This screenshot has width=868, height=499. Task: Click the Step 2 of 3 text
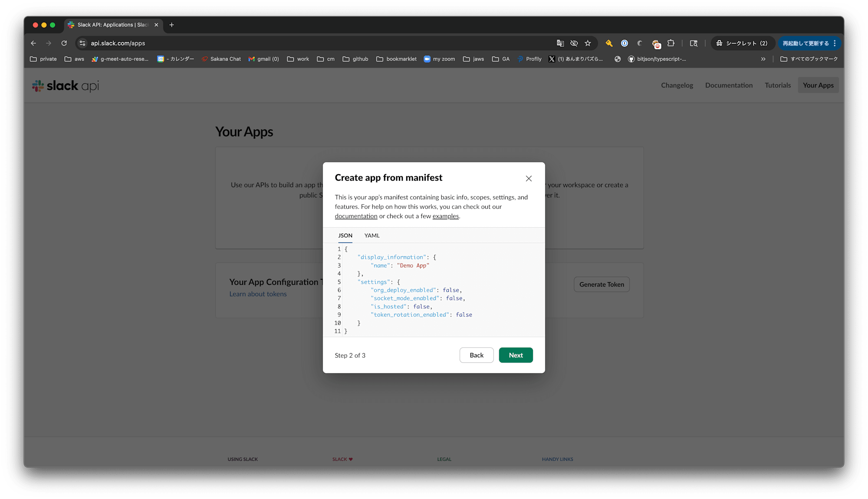(350, 355)
